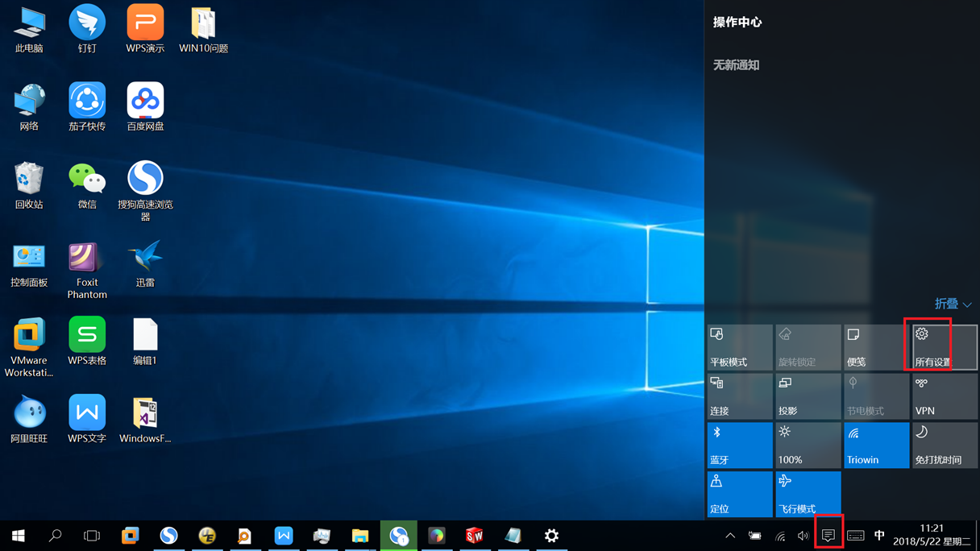Select the Foxit Phantom shortcut
Screen dimensions: 980x551
click(x=87, y=271)
